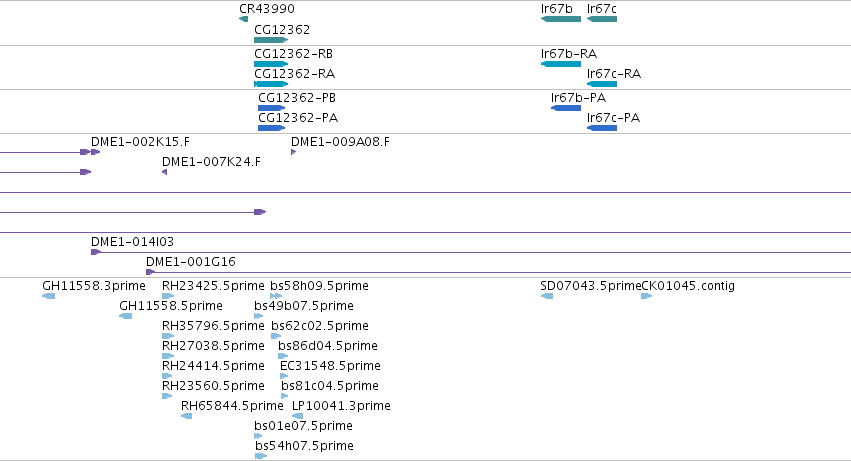
Task: Select the Ir67b gene bar
Action: (561, 20)
